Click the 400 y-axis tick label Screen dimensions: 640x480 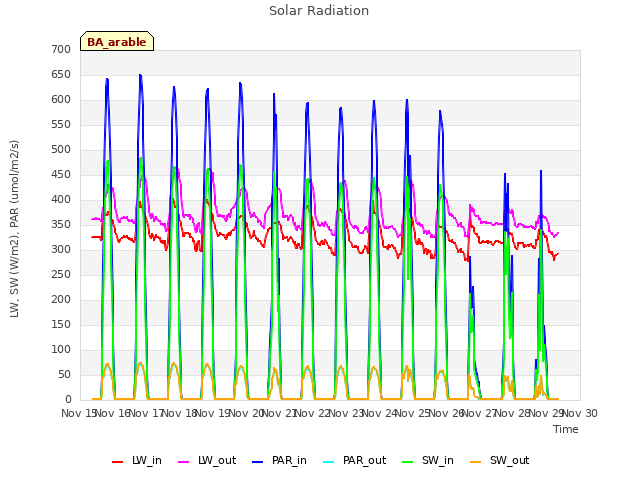coord(61,200)
